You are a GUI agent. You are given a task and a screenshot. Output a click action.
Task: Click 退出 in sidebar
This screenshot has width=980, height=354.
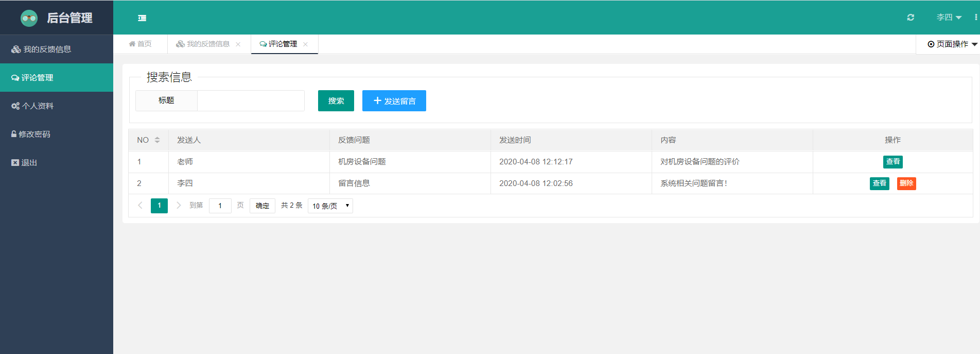pyautogui.click(x=57, y=163)
